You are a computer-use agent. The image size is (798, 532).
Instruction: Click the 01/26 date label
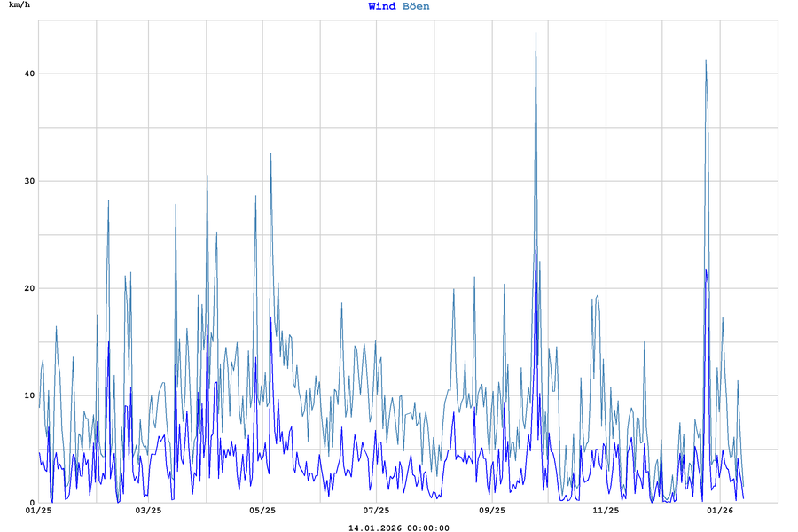[x=719, y=511]
